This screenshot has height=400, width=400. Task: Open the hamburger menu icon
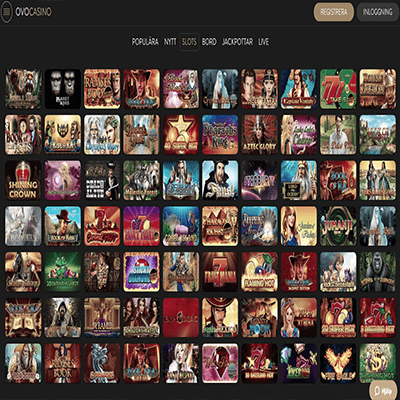(x=6, y=12)
